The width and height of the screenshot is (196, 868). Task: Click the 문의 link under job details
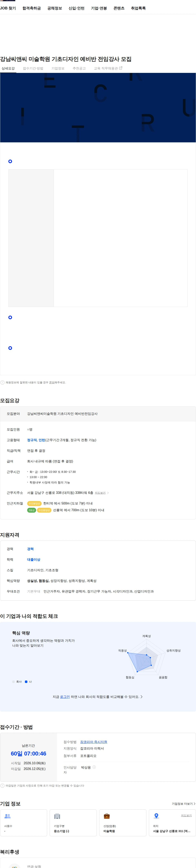tap(52, 383)
